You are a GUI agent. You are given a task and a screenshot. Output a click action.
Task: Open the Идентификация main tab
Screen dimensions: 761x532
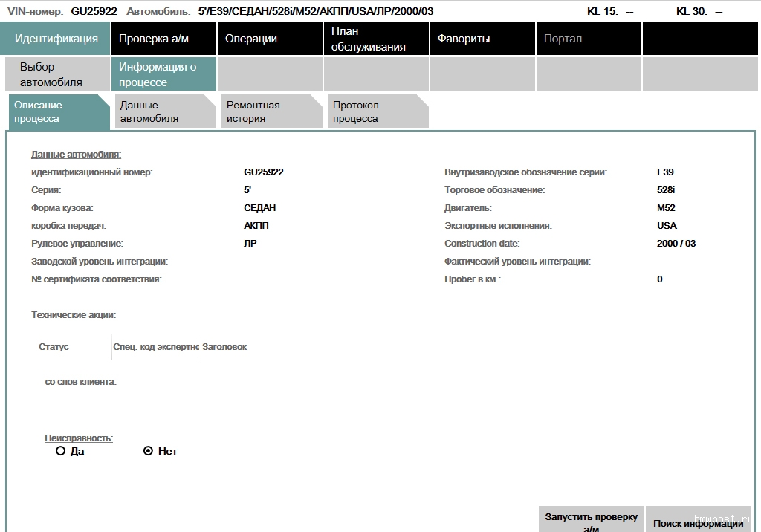click(56, 39)
